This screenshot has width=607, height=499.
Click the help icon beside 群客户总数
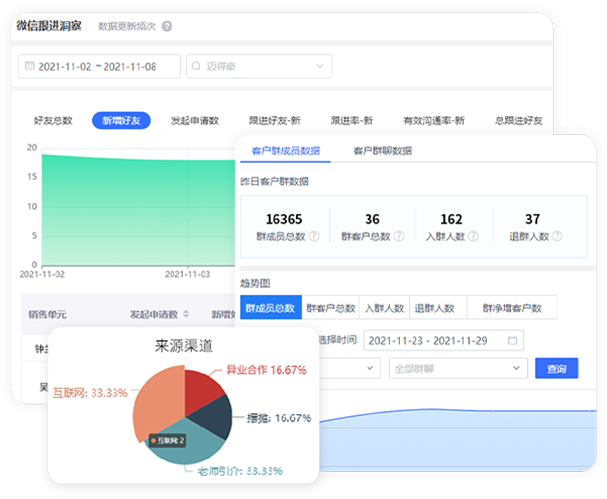point(399,236)
